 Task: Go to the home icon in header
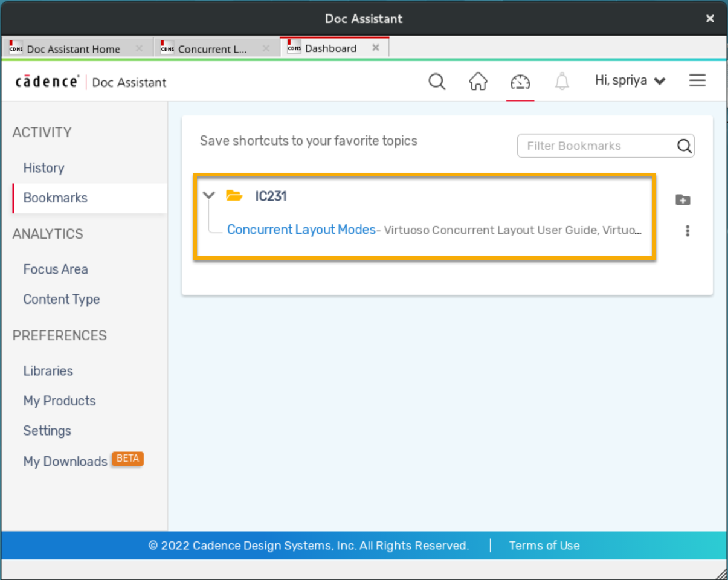pos(478,81)
